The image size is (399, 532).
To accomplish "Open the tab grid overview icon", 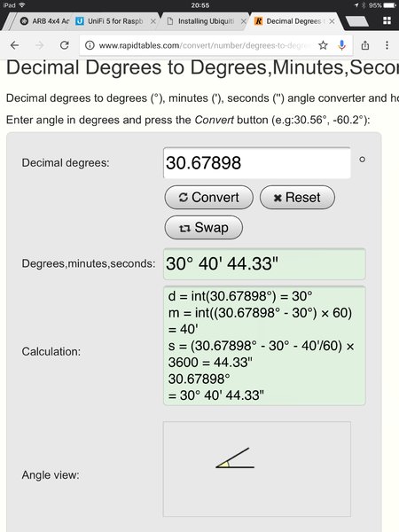I will 387,21.
